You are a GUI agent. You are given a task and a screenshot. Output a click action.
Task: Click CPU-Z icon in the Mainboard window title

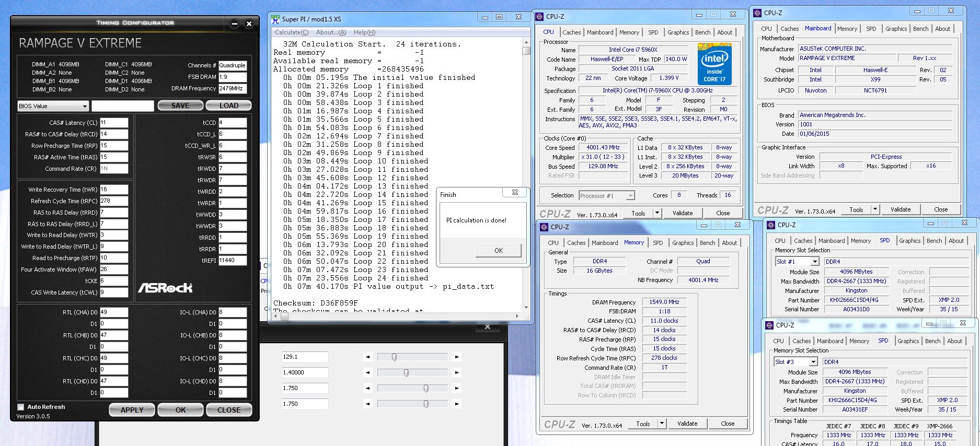pyautogui.click(x=757, y=13)
